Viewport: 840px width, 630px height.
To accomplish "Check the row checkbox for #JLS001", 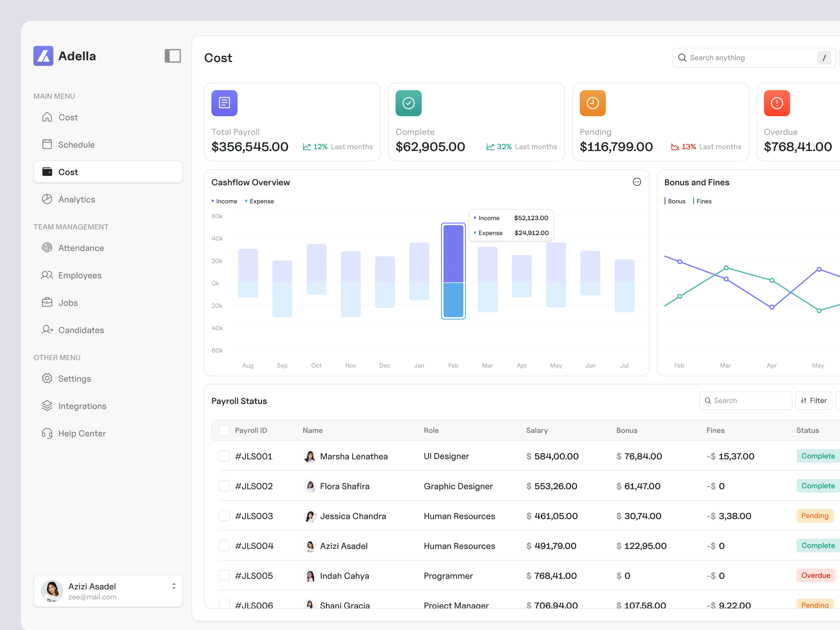I will coord(224,456).
